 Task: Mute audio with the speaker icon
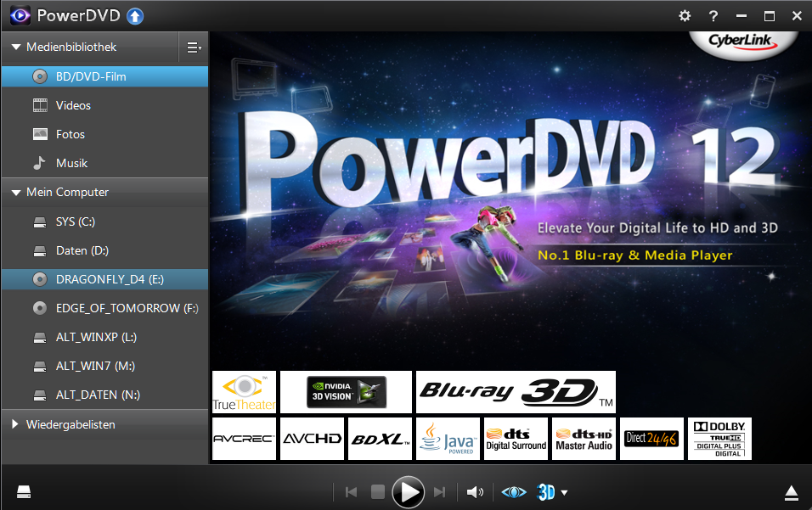[475, 492]
